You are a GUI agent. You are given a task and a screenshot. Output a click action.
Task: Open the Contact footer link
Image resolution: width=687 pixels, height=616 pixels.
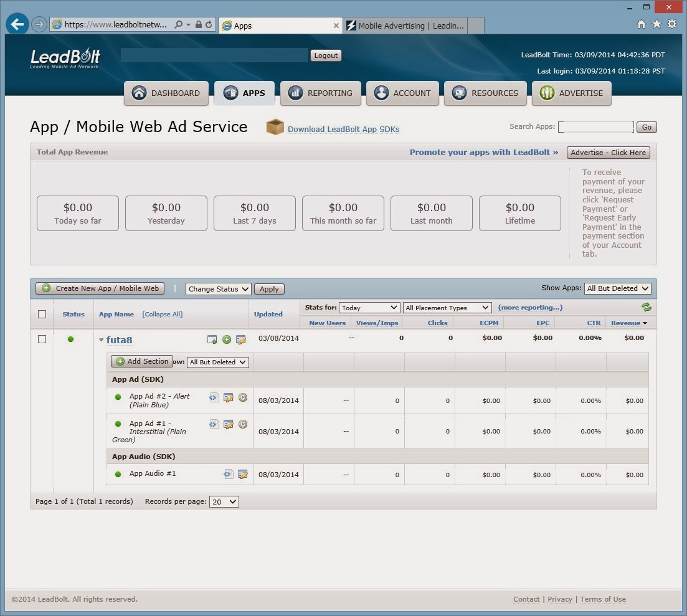pyautogui.click(x=526, y=599)
